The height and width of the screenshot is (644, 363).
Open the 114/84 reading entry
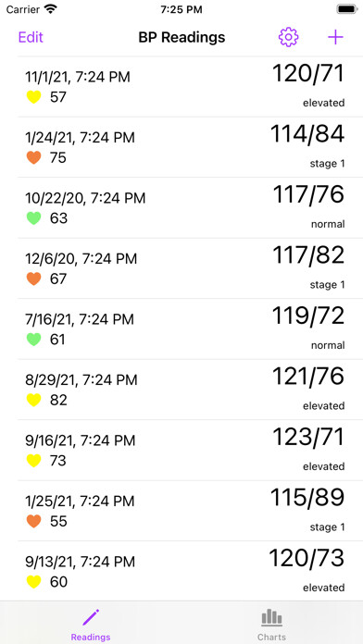tap(181, 147)
